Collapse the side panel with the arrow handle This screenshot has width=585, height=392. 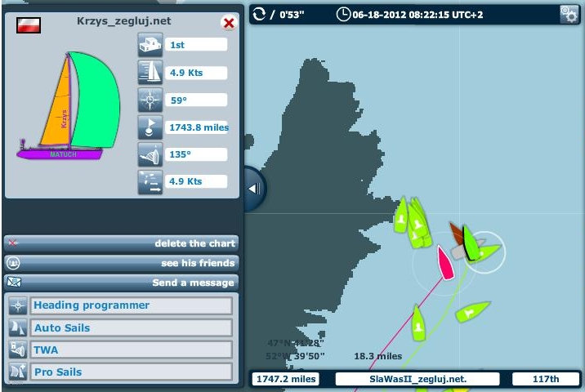(254, 189)
